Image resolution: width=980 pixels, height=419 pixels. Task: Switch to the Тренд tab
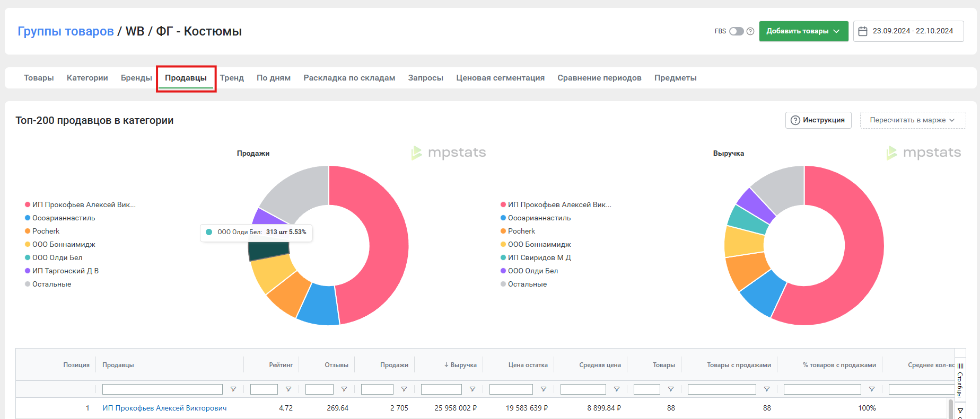click(232, 78)
